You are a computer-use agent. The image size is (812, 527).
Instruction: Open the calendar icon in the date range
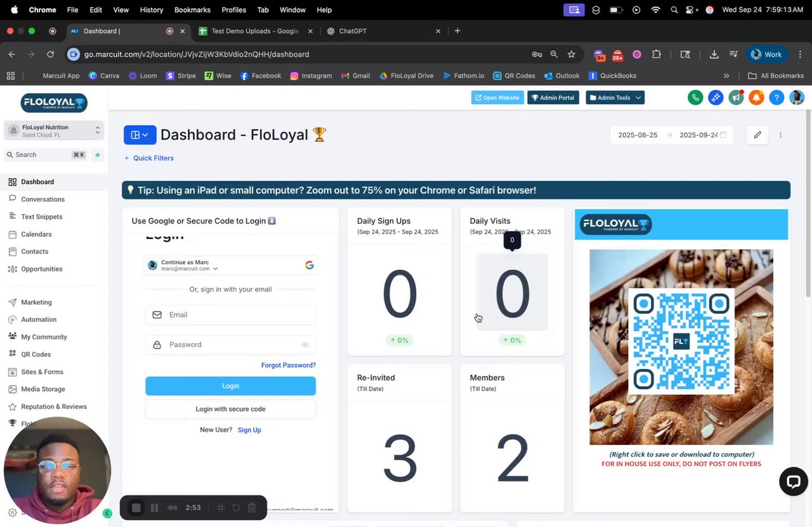pyautogui.click(x=723, y=135)
